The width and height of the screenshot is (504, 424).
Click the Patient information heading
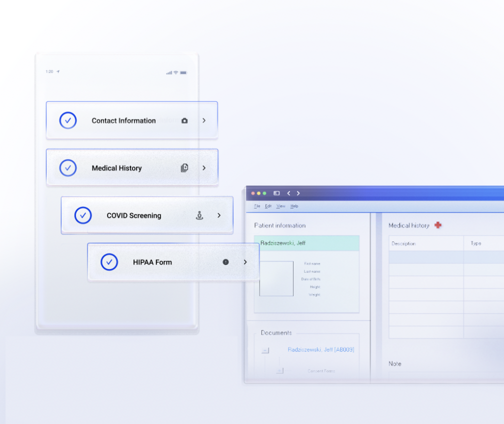point(280,225)
